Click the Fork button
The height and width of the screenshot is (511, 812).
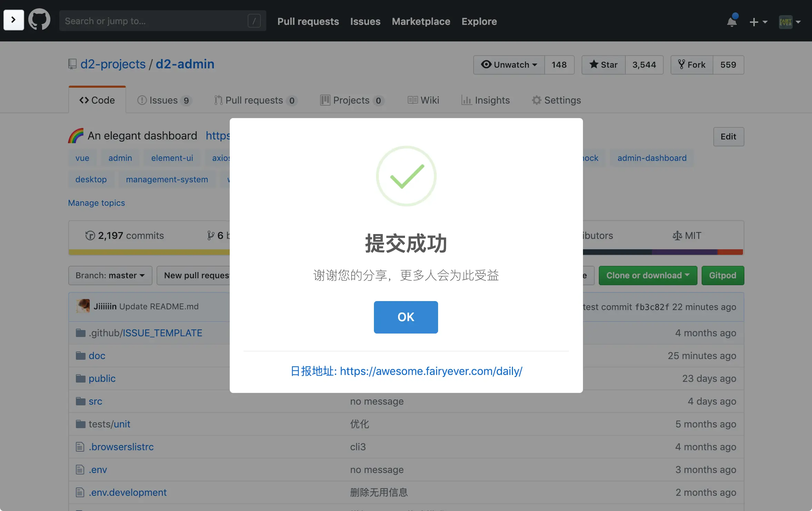pos(692,65)
